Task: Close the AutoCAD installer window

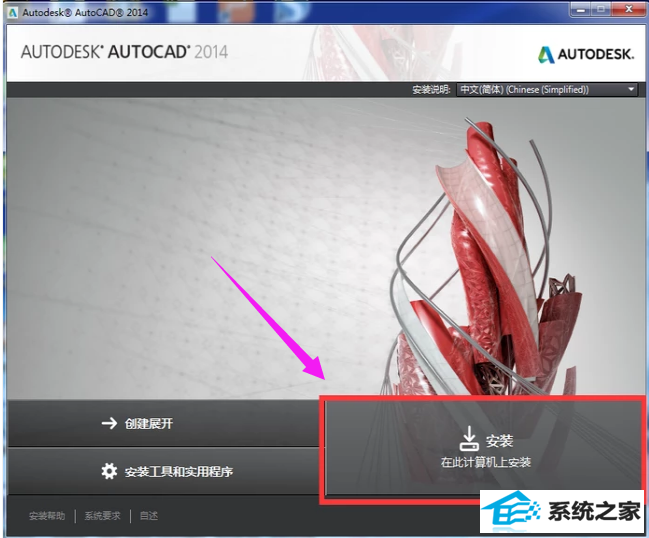Action: coord(628,10)
